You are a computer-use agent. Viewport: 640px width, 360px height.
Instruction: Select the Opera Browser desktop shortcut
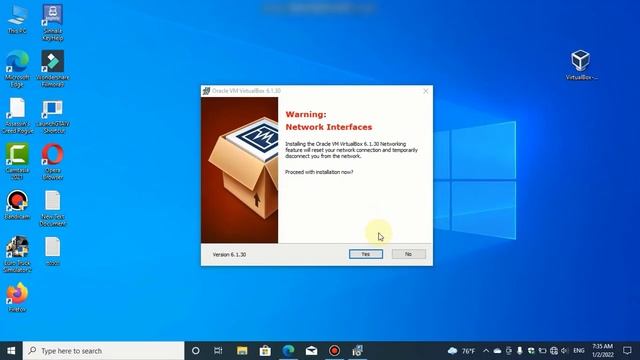click(53, 162)
